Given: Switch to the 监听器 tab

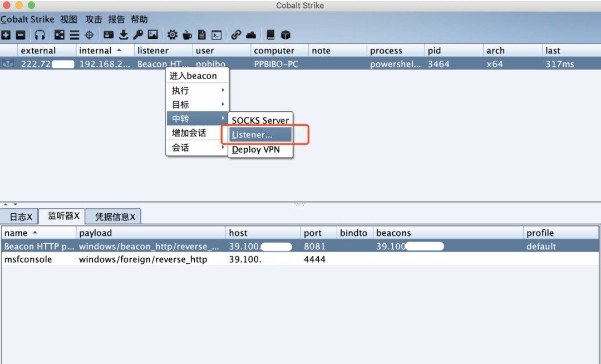Looking at the screenshot, I should (62, 216).
